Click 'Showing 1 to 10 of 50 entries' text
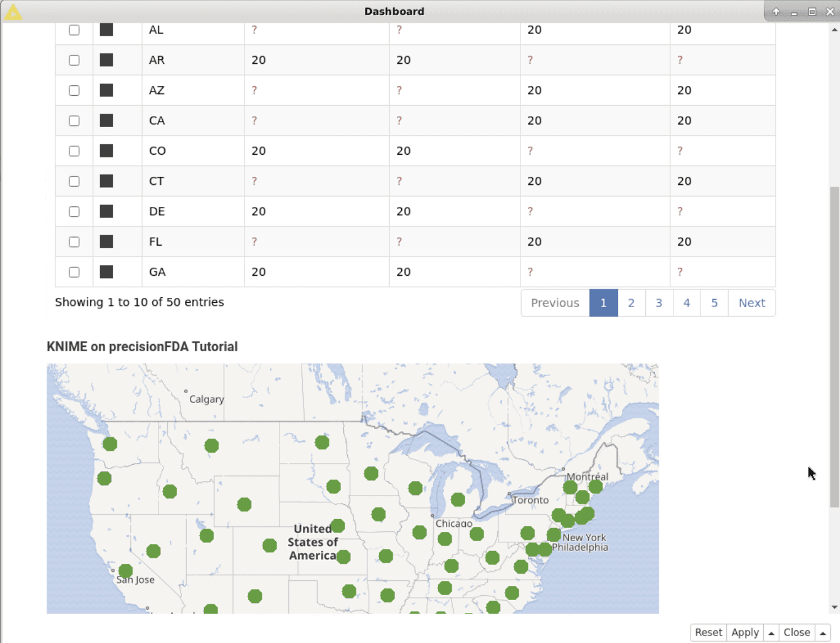 [x=139, y=302]
